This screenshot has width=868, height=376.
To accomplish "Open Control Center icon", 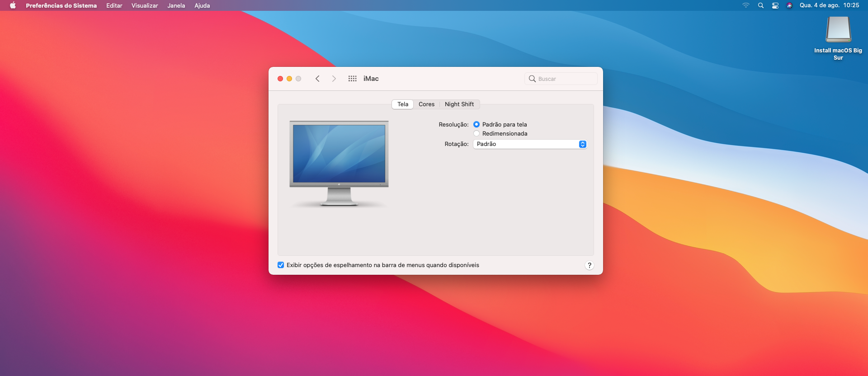I will tap(775, 5).
